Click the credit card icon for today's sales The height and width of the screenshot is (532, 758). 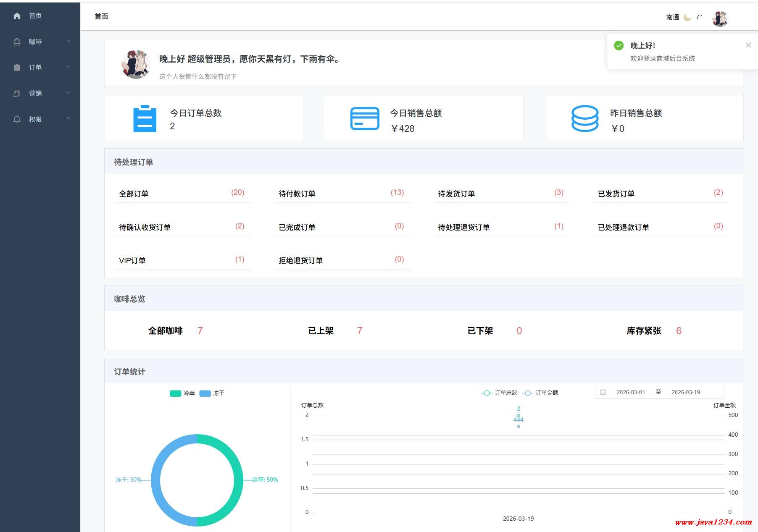click(x=365, y=118)
